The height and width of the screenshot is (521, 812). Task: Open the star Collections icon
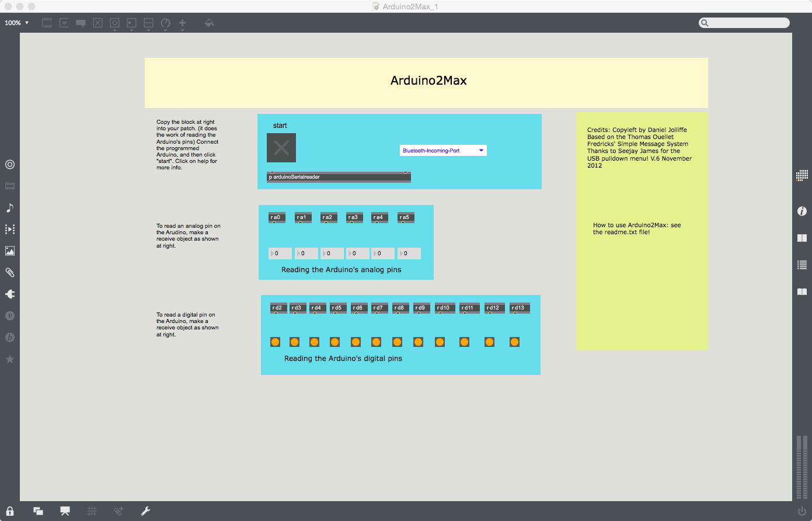pos(10,359)
